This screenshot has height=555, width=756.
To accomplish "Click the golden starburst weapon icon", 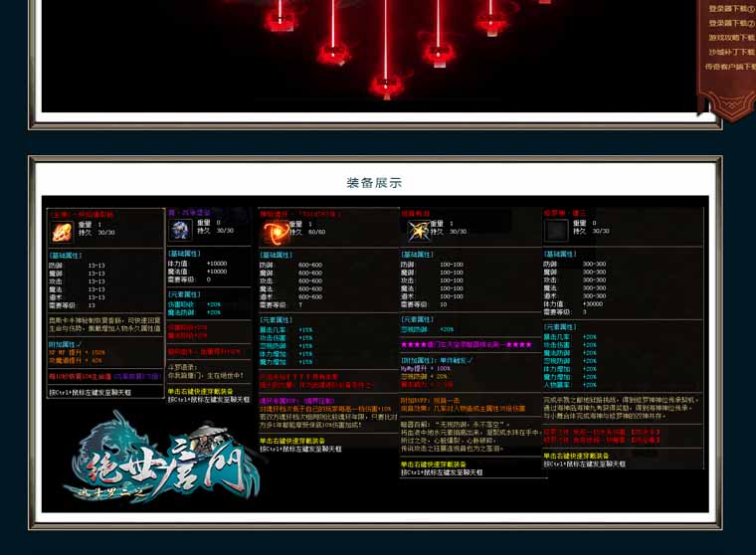I will click(x=418, y=231).
